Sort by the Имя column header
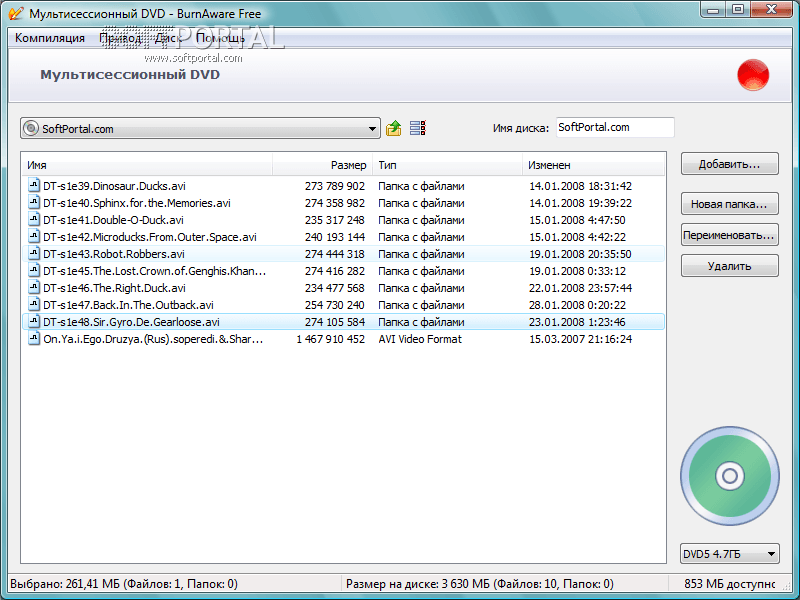This screenshot has width=800, height=600. point(147,165)
